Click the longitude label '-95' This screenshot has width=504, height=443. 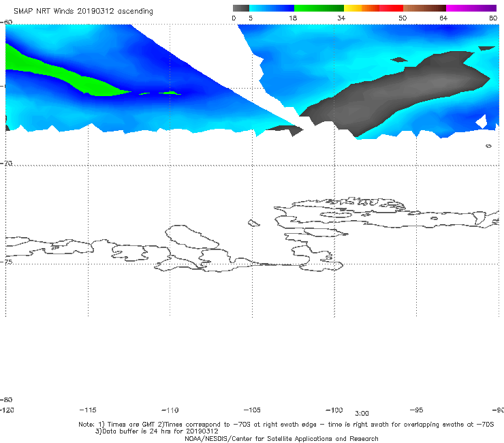(417, 410)
